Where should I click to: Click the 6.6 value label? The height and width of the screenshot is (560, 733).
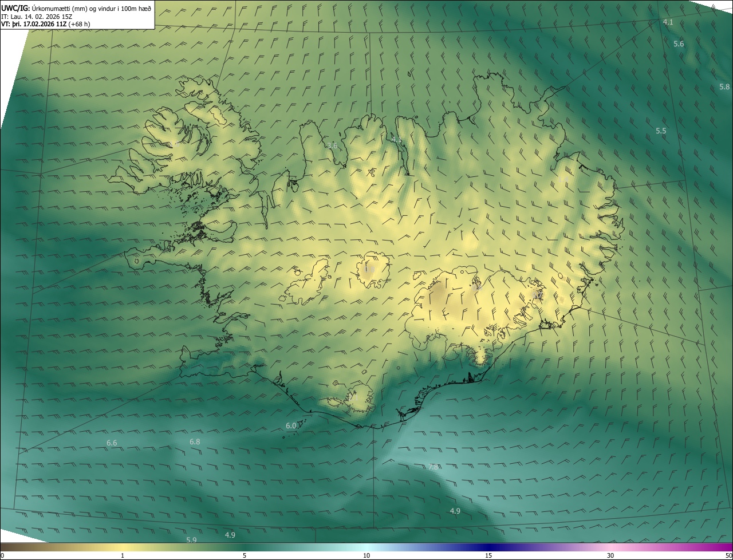tap(112, 443)
